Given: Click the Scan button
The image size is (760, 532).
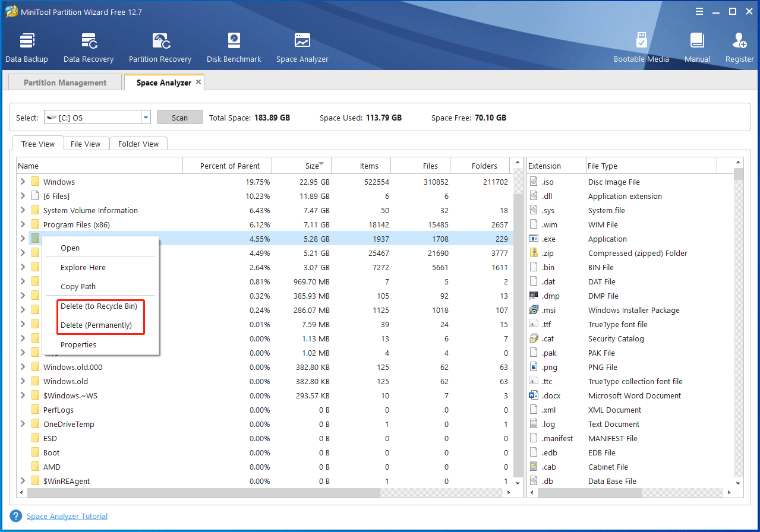Looking at the screenshot, I should pos(180,118).
